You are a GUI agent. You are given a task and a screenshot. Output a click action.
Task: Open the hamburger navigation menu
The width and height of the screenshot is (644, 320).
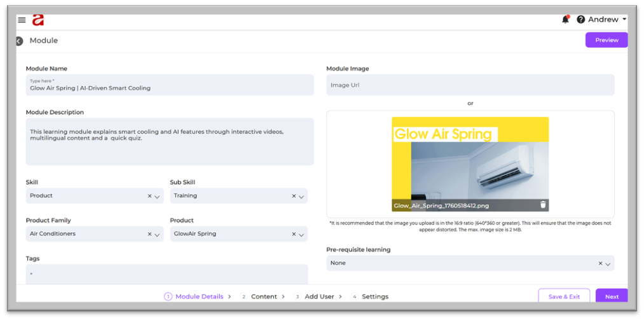(22, 20)
